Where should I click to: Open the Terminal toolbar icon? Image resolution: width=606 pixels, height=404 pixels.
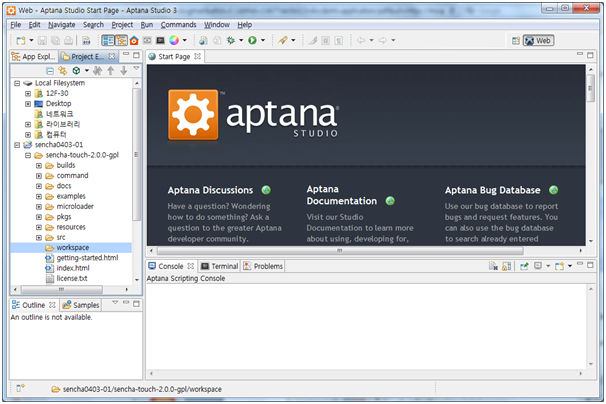point(160,40)
